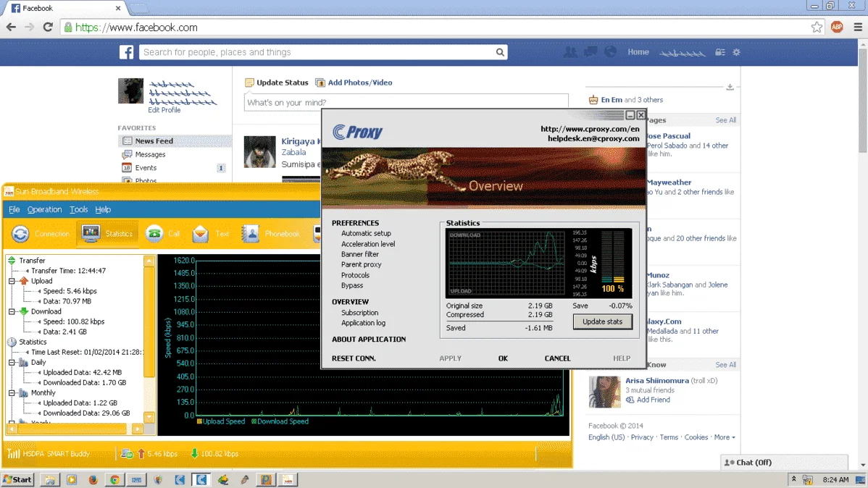Open Home link in Facebook header

point(638,52)
